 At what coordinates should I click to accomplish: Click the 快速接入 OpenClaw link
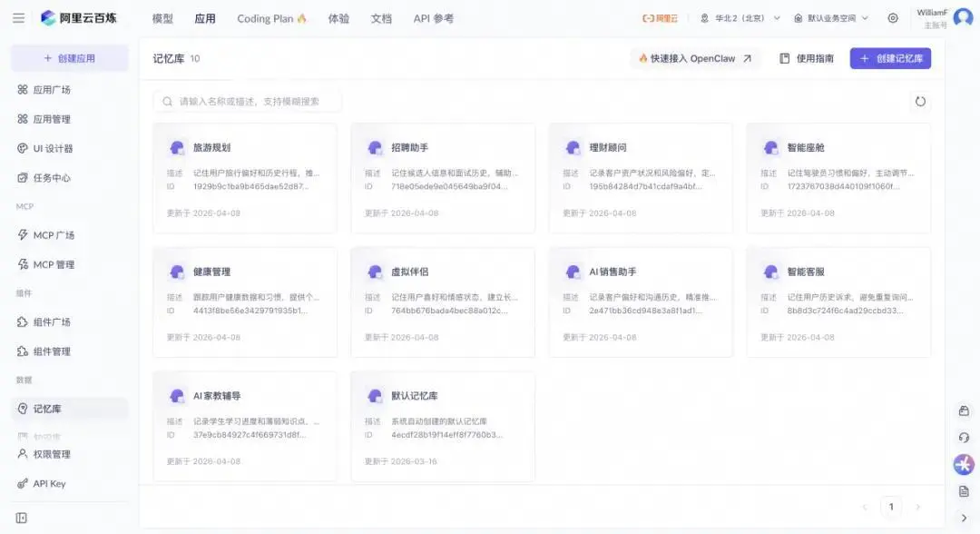pyautogui.click(x=695, y=58)
